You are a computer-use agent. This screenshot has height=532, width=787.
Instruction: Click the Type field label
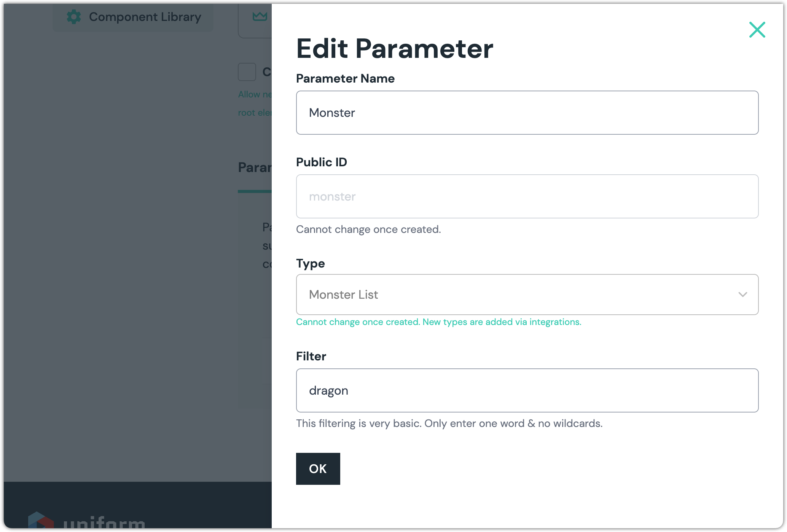(310, 263)
